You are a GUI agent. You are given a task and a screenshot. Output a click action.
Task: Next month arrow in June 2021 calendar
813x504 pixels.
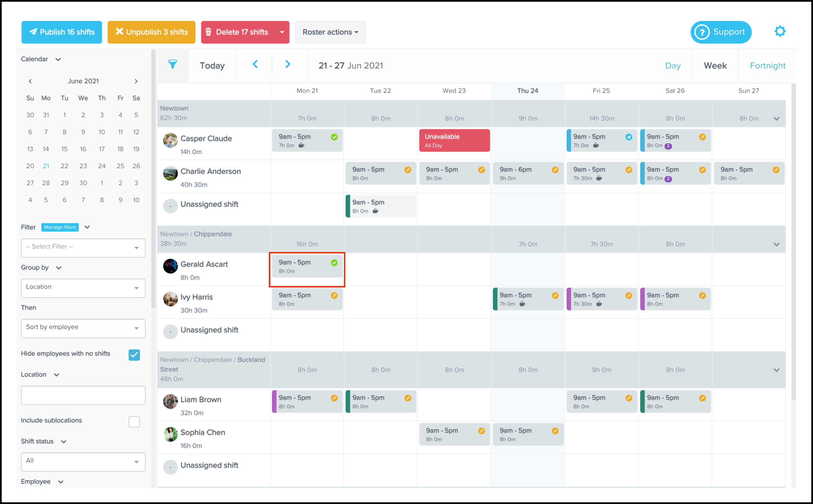coord(136,81)
